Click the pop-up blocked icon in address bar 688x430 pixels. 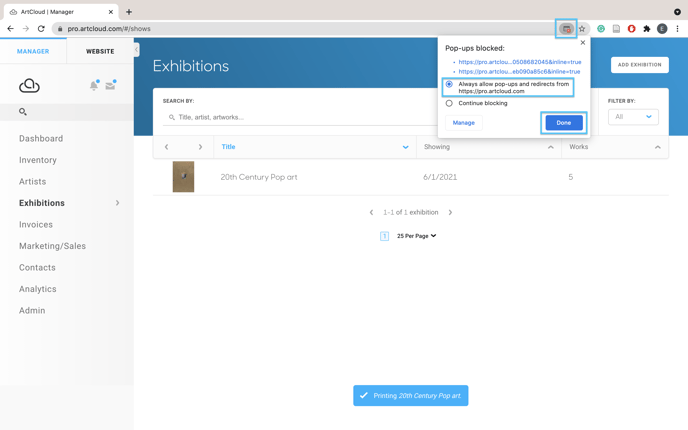566,29
